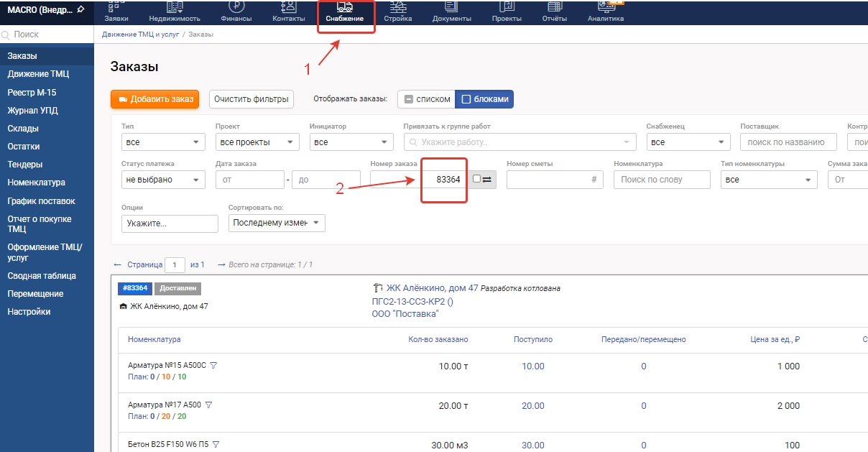Open the Снабжение section in top navigation
This screenshot has height=452, width=868.
pyautogui.click(x=345, y=12)
